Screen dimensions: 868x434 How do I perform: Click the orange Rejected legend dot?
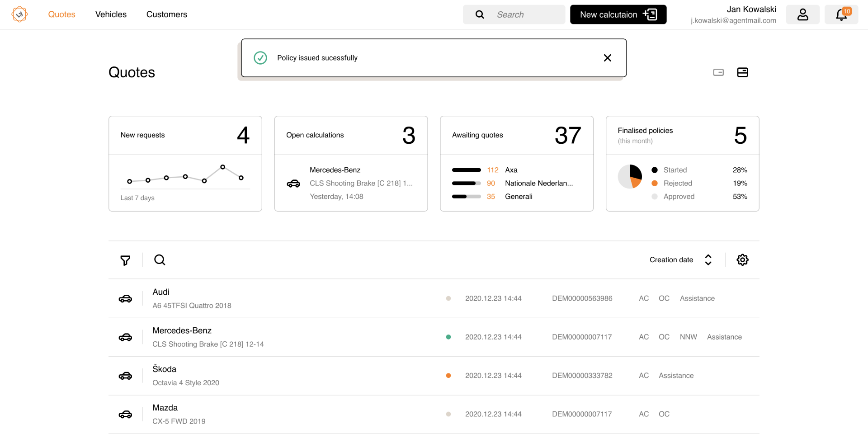click(654, 183)
